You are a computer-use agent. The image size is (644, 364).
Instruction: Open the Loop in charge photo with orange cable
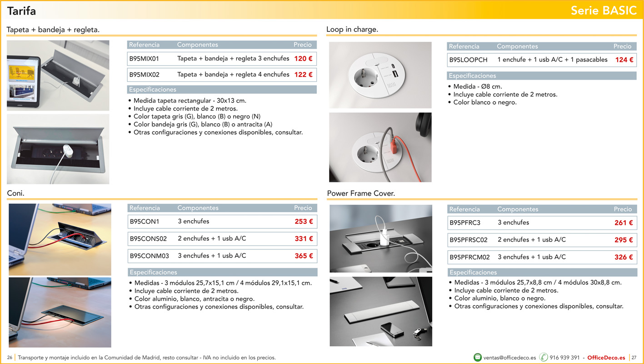(380, 147)
